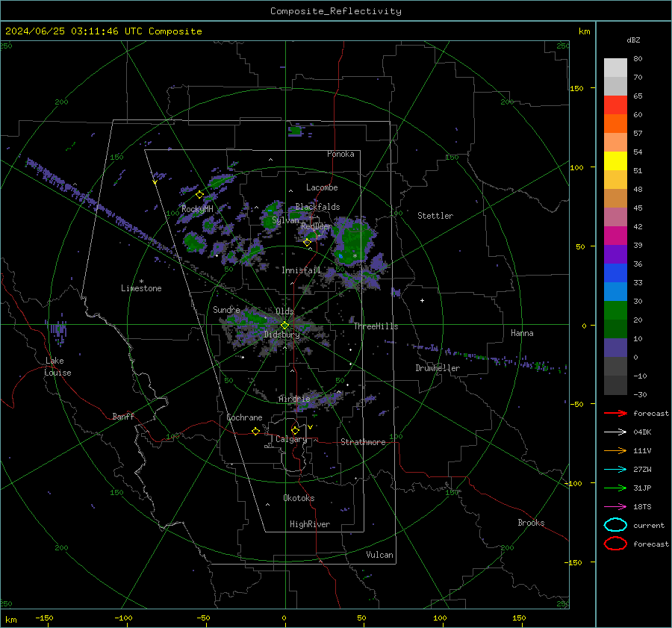Click the HighRiver label
This screenshot has height=628, width=672.
point(310,524)
